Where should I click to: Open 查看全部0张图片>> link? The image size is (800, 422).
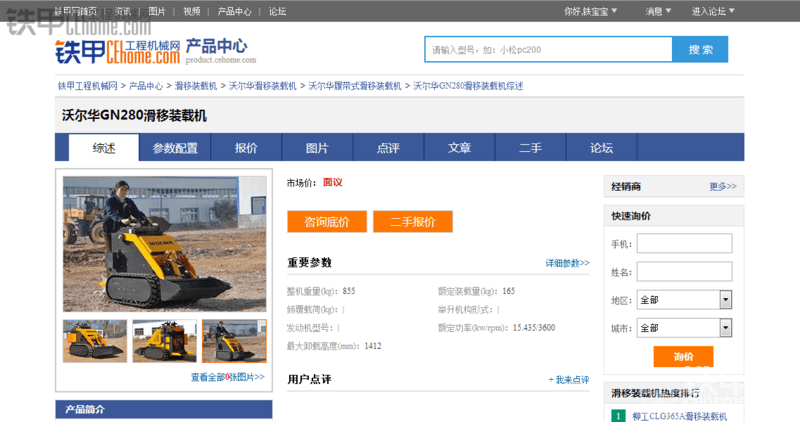pos(228,377)
